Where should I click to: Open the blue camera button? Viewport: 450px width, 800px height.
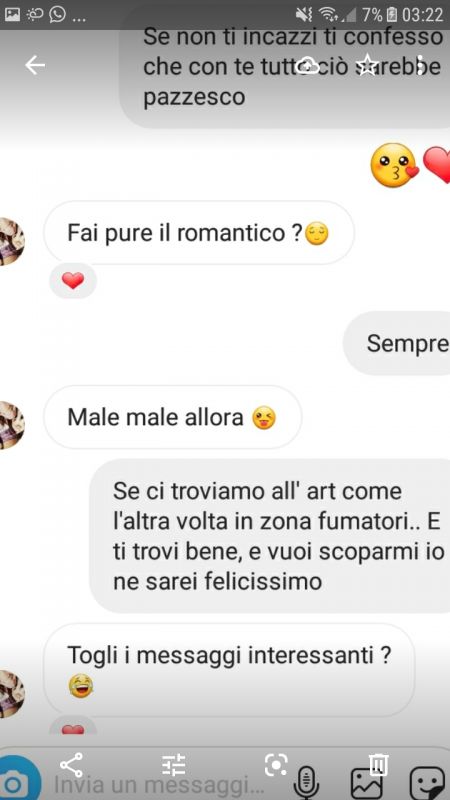point(18,781)
